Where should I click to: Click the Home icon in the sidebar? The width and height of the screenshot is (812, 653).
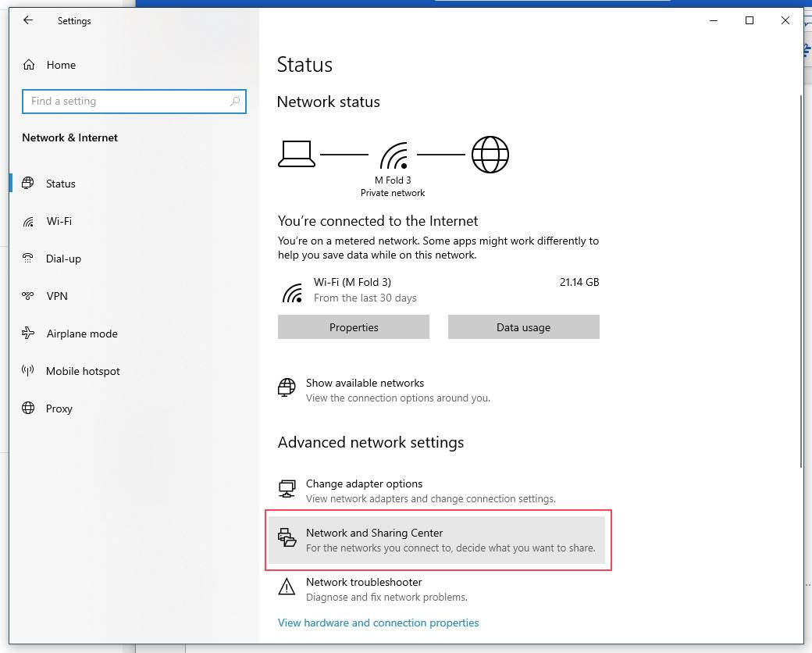pyautogui.click(x=31, y=65)
